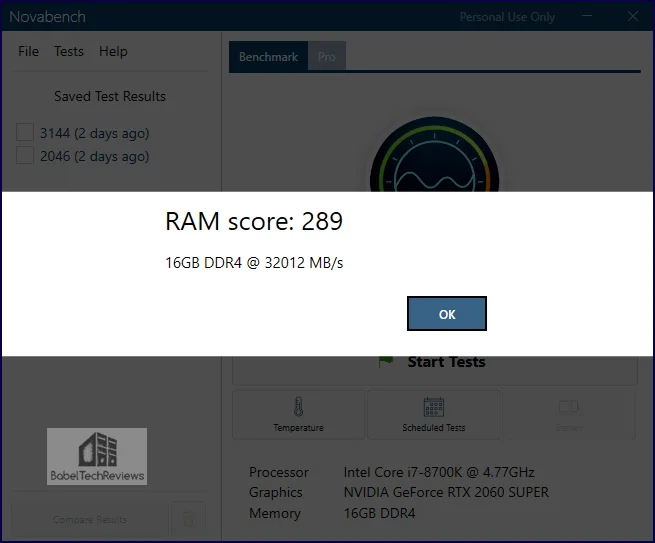Click the Saved Test Results heading

click(110, 96)
